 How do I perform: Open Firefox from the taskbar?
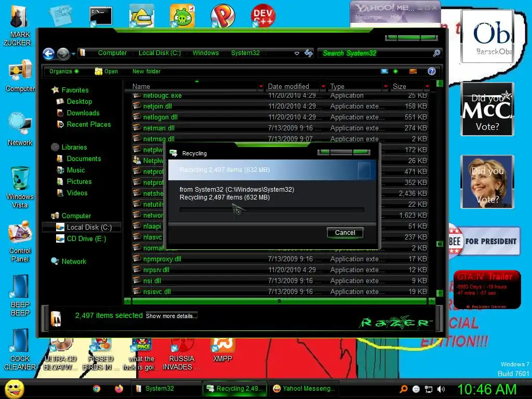[119, 389]
